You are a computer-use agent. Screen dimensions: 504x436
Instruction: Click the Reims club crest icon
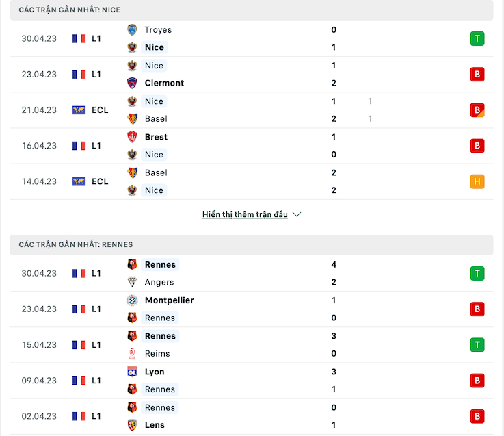coord(132,354)
